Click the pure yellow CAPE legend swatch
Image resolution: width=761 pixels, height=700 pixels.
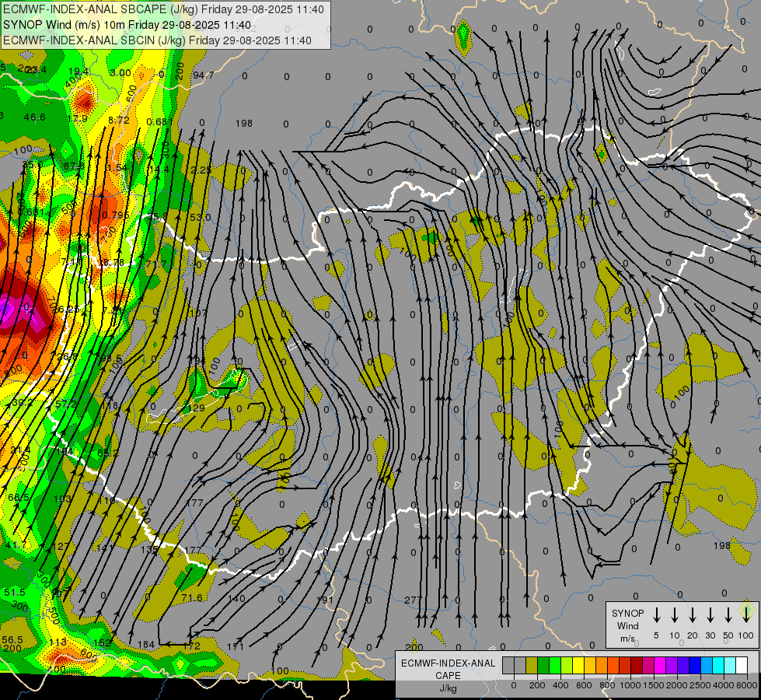pyautogui.click(x=578, y=665)
